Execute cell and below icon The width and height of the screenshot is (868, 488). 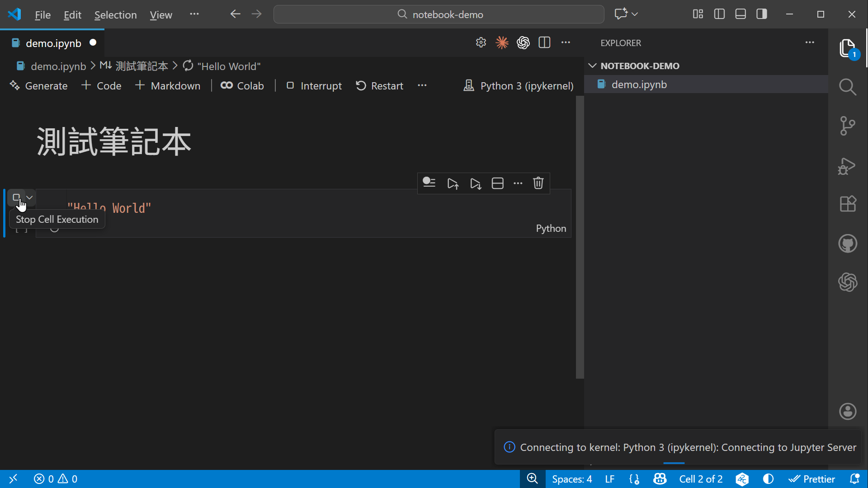click(475, 183)
